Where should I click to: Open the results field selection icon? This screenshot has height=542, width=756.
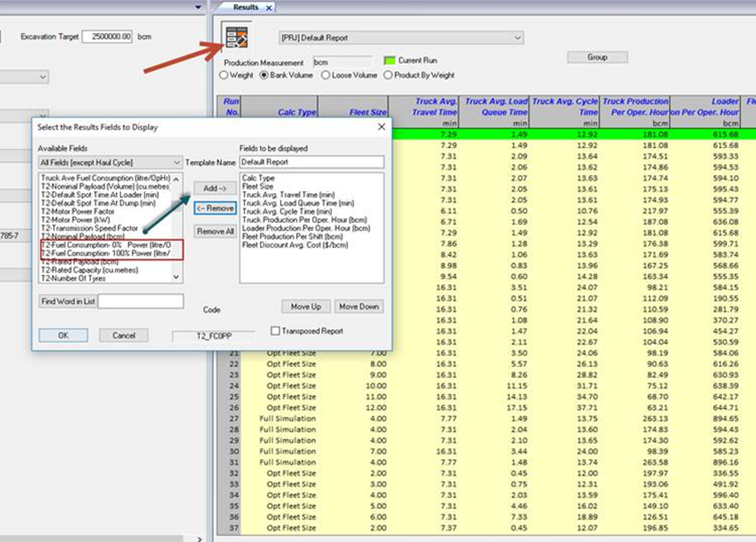(236, 37)
